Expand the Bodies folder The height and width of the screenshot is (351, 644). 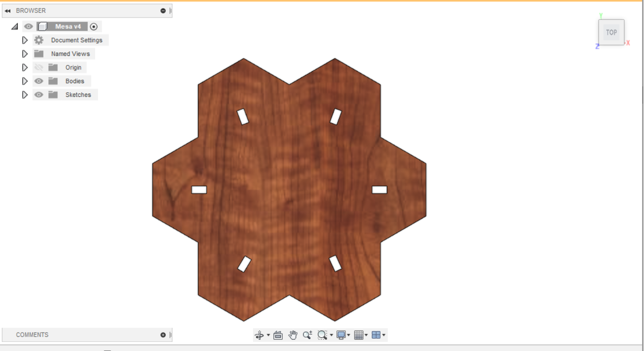(x=25, y=81)
